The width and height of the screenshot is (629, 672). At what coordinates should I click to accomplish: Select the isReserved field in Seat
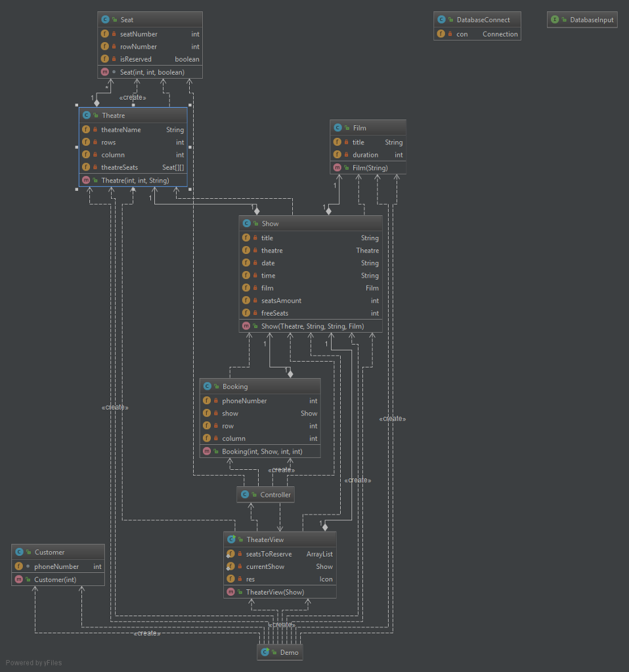click(x=135, y=59)
